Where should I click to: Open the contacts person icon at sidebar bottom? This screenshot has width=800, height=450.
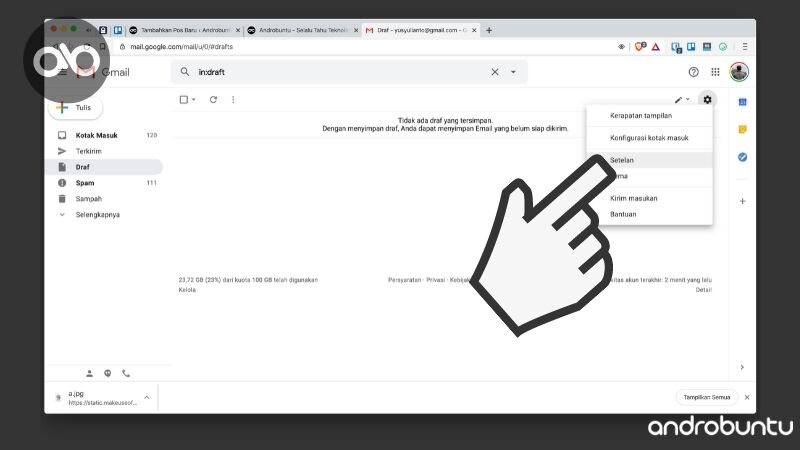89,373
